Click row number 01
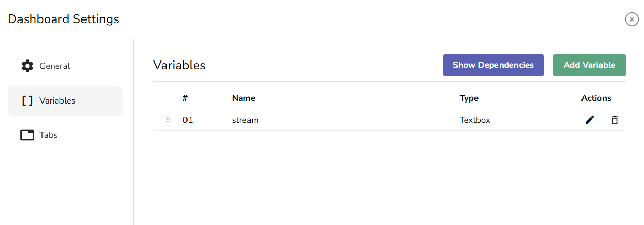The height and width of the screenshot is (225, 644). [188, 120]
